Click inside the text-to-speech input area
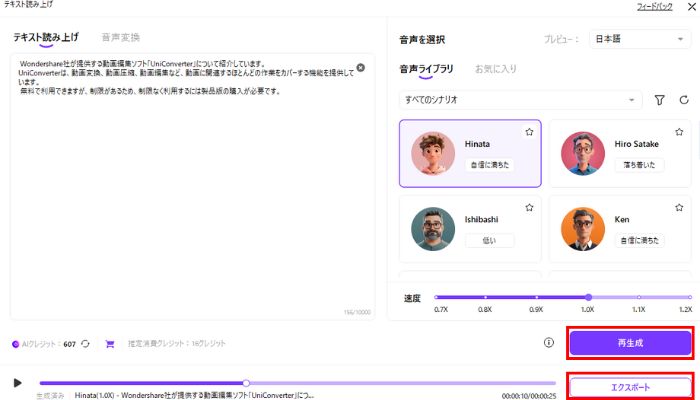Viewport: 700px width, 400px height. [192, 187]
